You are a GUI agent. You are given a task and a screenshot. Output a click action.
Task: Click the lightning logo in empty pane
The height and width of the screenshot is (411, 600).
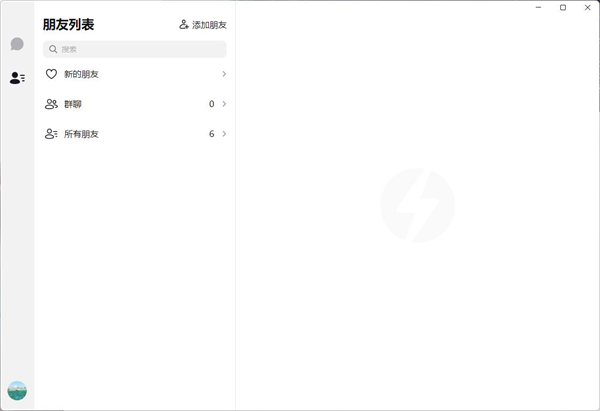pyautogui.click(x=417, y=205)
